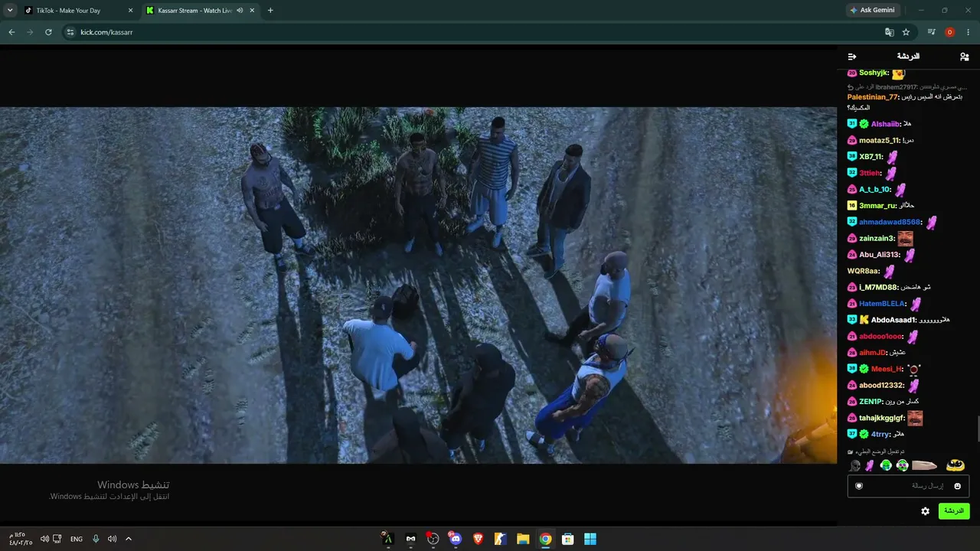Click the username Abu_Ali313 in chat
Screen dimensions: 980x551
880,255
